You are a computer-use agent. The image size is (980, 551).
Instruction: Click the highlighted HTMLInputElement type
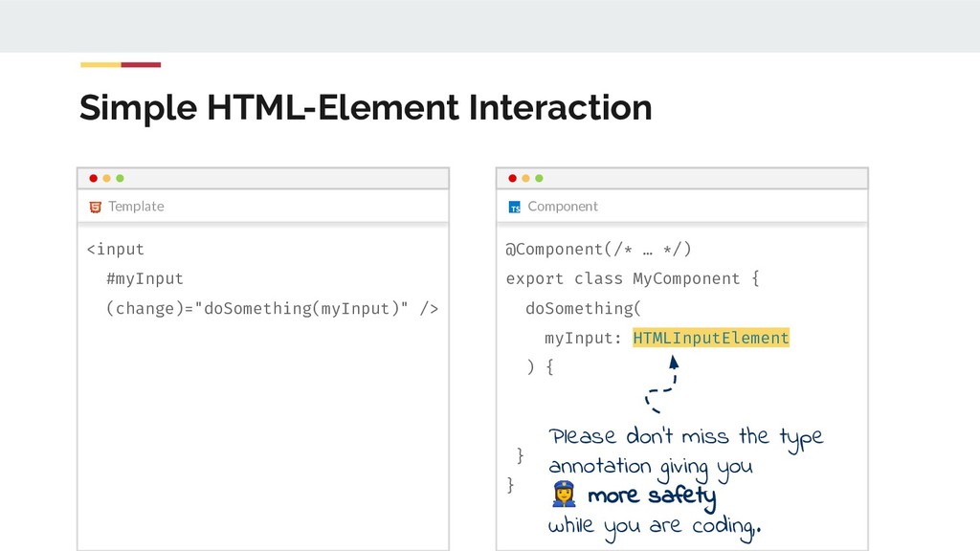711,338
